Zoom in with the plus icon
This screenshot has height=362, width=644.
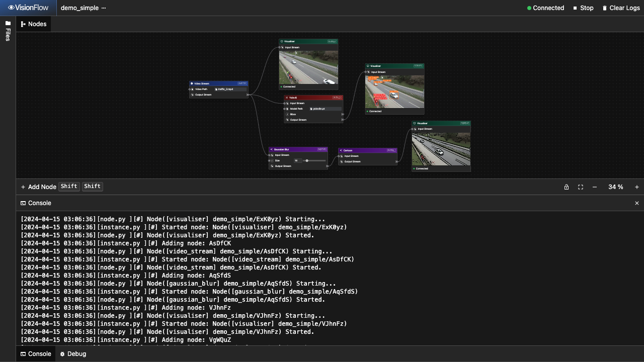pyautogui.click(x=637, y=187)
